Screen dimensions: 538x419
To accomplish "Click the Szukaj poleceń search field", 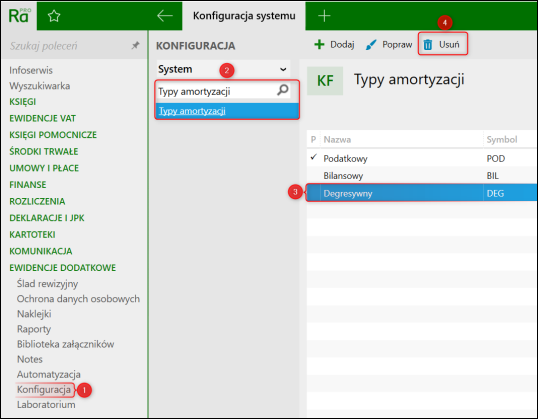I will (69, 46).
